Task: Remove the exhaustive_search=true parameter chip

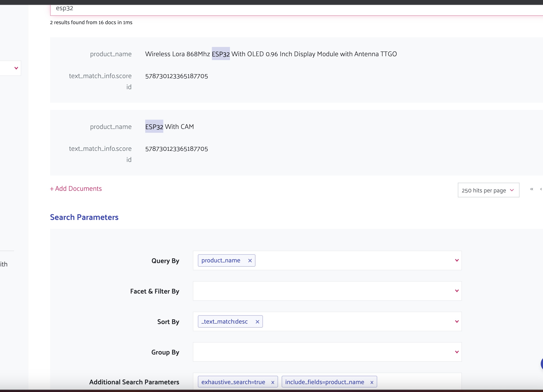Action: (273, 382)
